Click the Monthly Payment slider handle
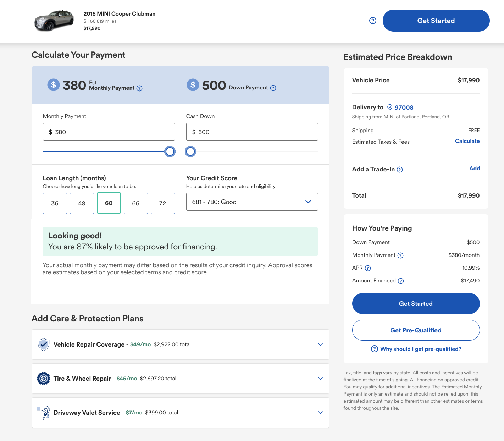Image resolution: width=504 pixels, height=441 pixels. coord(170,151)
